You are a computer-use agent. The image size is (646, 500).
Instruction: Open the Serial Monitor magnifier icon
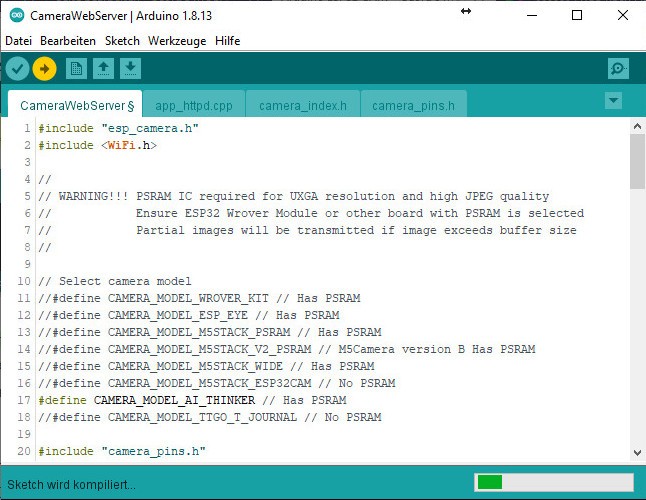tap(618, 68)
